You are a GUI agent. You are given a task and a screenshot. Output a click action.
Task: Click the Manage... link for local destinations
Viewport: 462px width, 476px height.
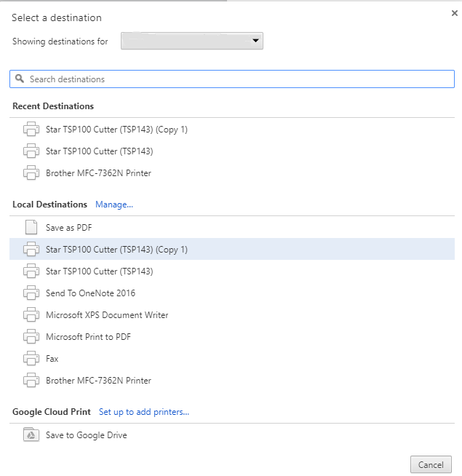[x=114, y=205]
